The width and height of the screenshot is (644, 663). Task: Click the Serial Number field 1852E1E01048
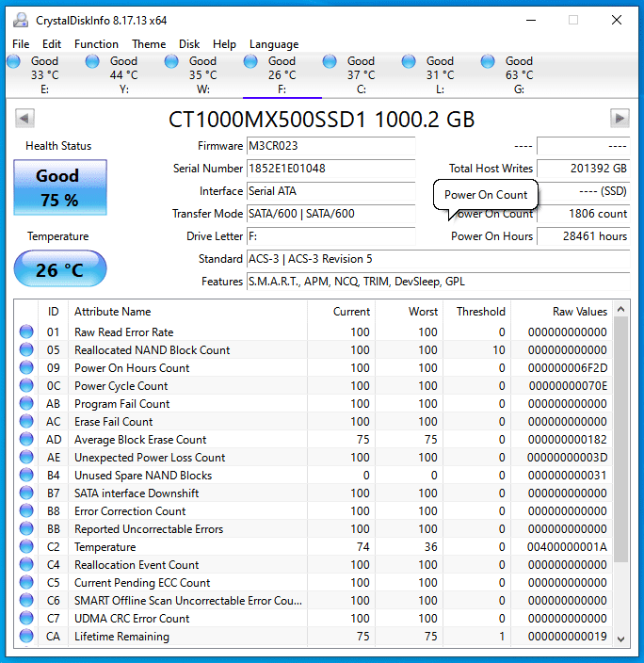[x=331, y=169]
